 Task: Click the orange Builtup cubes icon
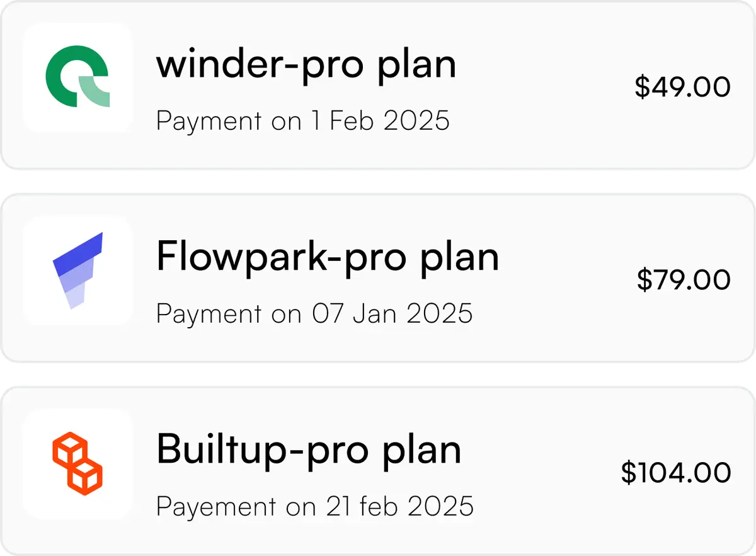(77, 463)
